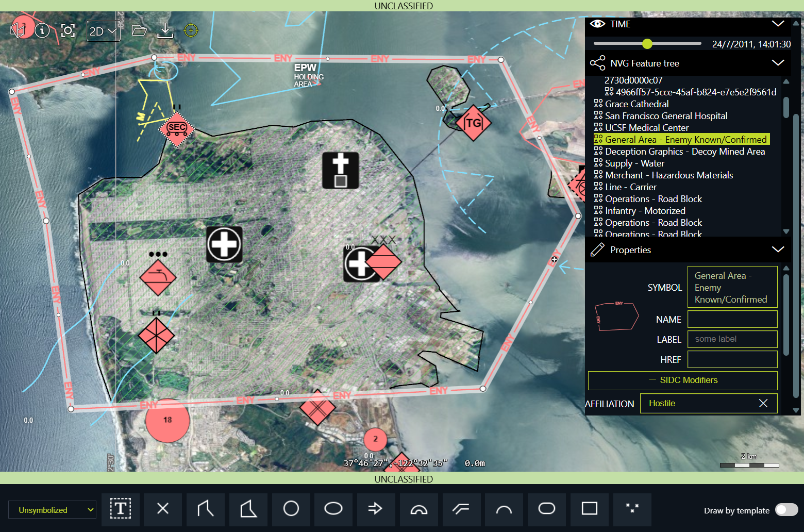Collapse the TIME panel chevron

(x=778, y=24)
